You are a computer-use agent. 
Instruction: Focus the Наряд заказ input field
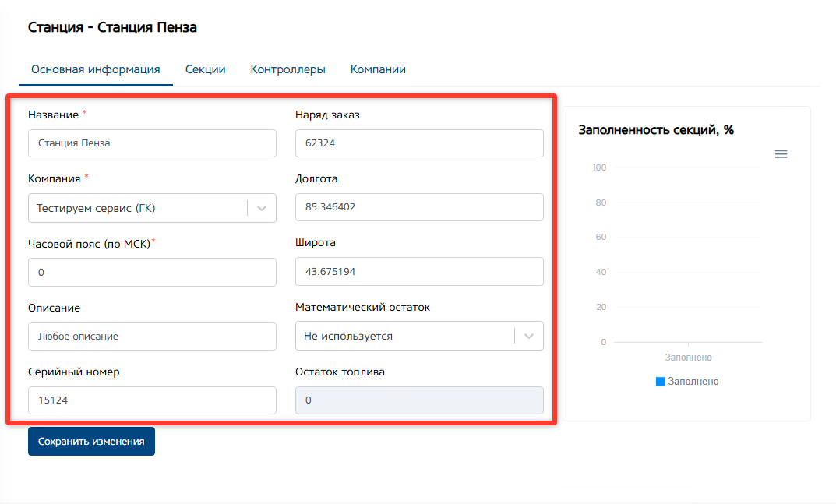[419, 143]
